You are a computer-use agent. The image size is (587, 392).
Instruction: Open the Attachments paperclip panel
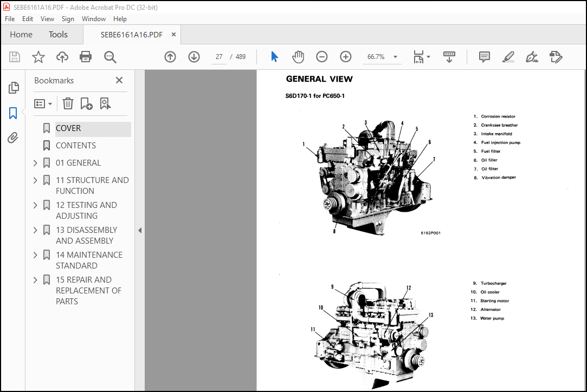click(13, 138)
